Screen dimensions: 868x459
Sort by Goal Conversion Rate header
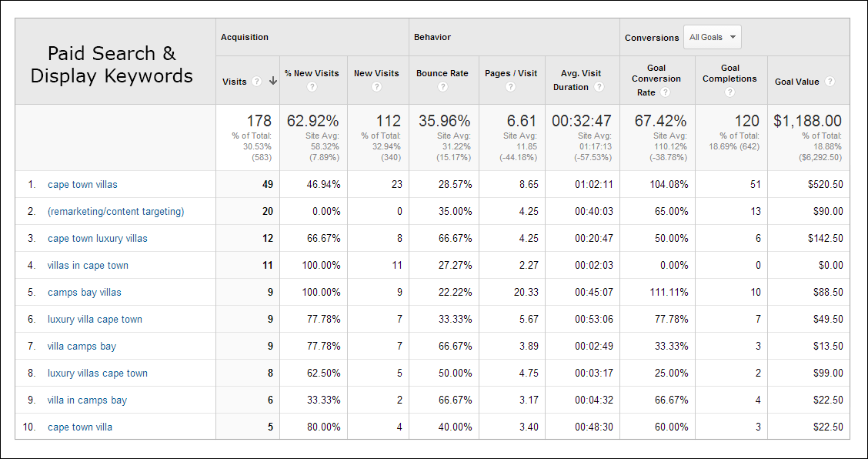[658, 79]
